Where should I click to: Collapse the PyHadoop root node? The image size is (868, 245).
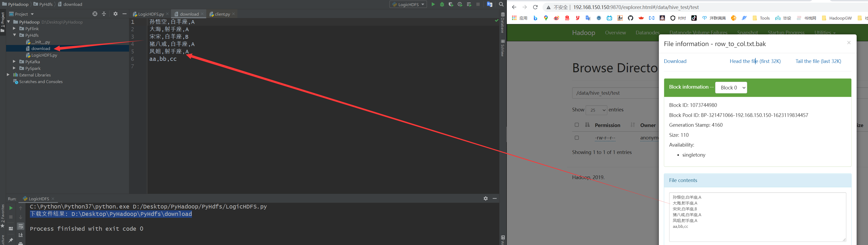tap(8, 22)
